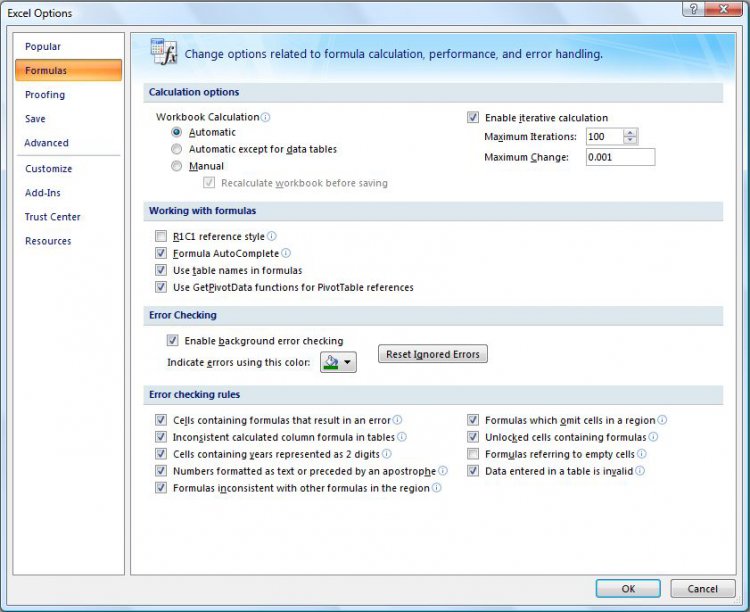Toggle Use GetPivotData functions checkbox
750x612 pixels.
pos(161,287)
